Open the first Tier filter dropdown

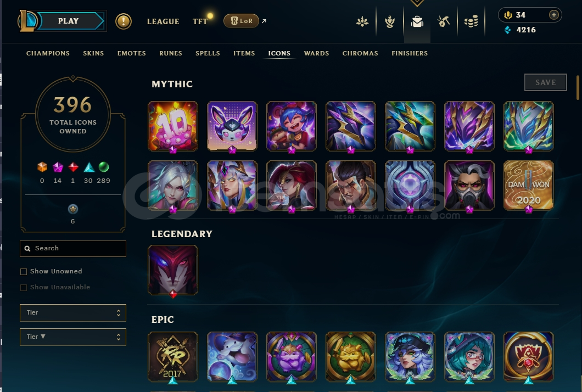pos(72,312)
